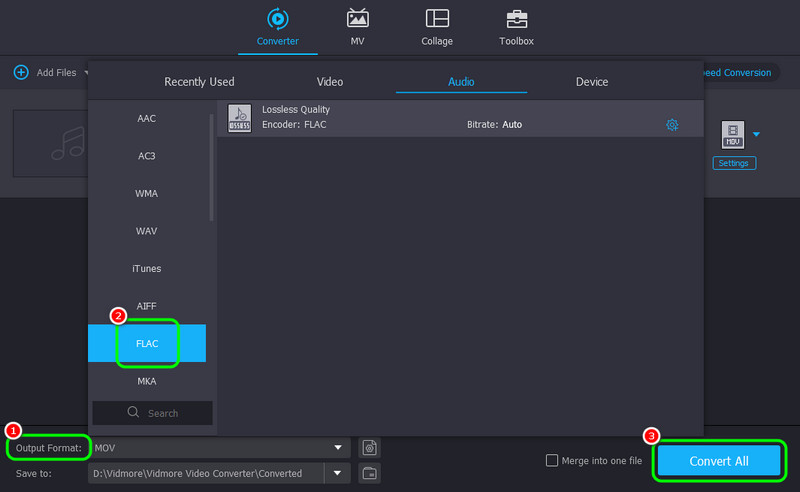Viewport: 800px width, 492px height.
Task: Switch to the Device tab
Action: [591, 82]
